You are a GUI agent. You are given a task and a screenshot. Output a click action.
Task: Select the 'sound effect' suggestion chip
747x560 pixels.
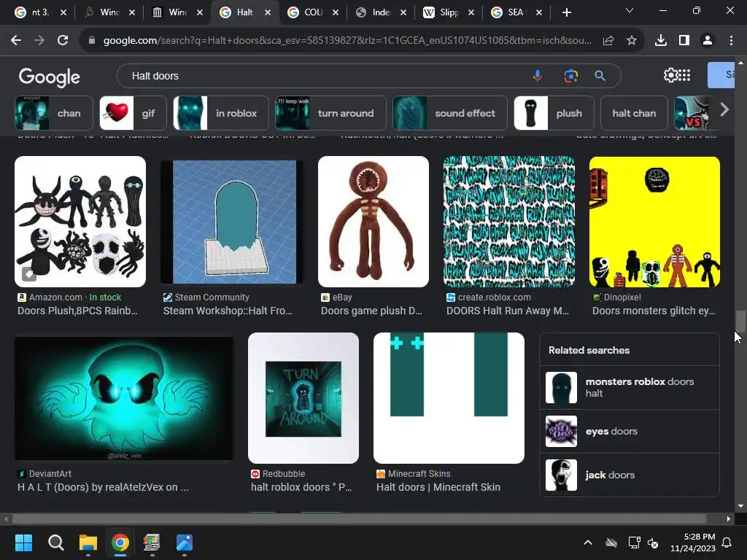449,113
